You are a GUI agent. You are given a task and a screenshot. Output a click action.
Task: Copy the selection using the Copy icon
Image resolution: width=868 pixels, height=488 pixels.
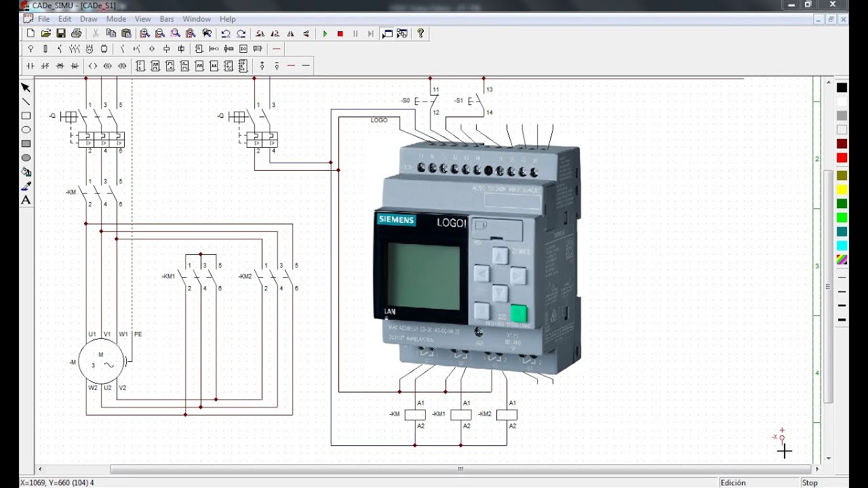[x=111, y=33]
